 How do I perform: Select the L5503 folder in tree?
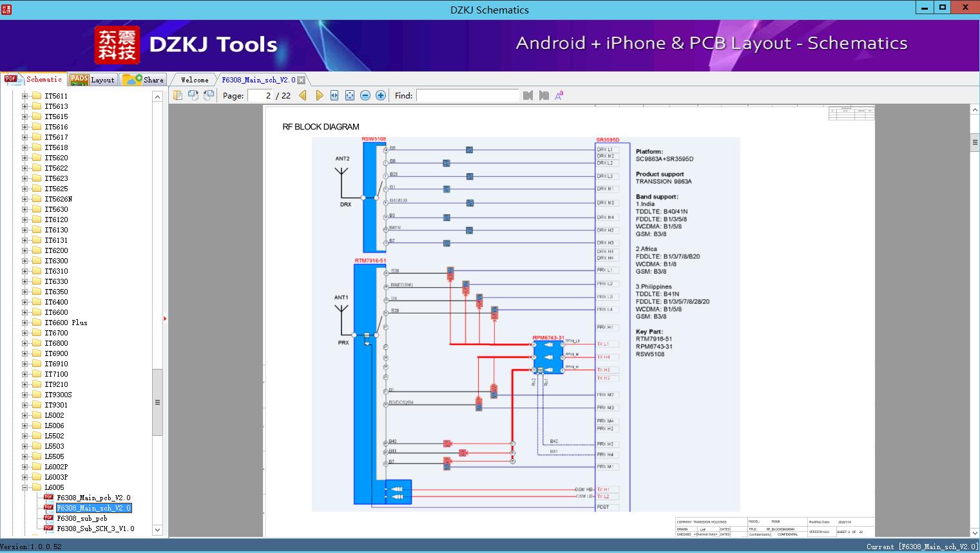coord(54,446)
